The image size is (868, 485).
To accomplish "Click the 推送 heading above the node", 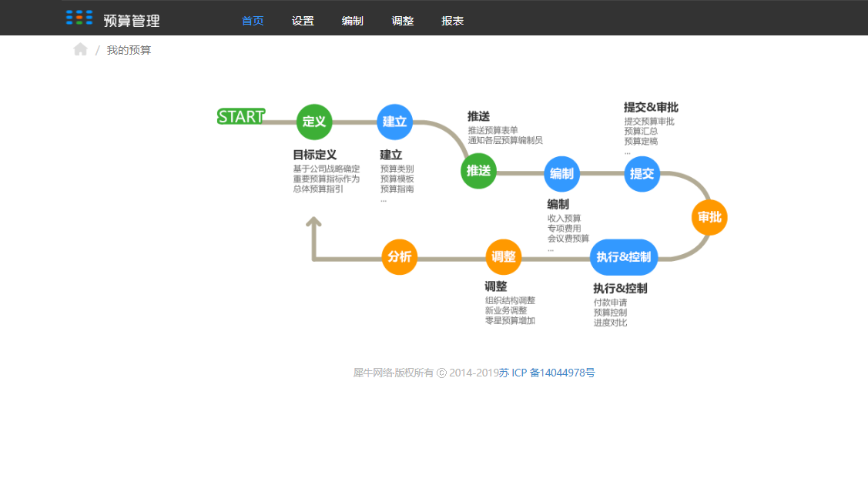I will [x=479, y=116].
